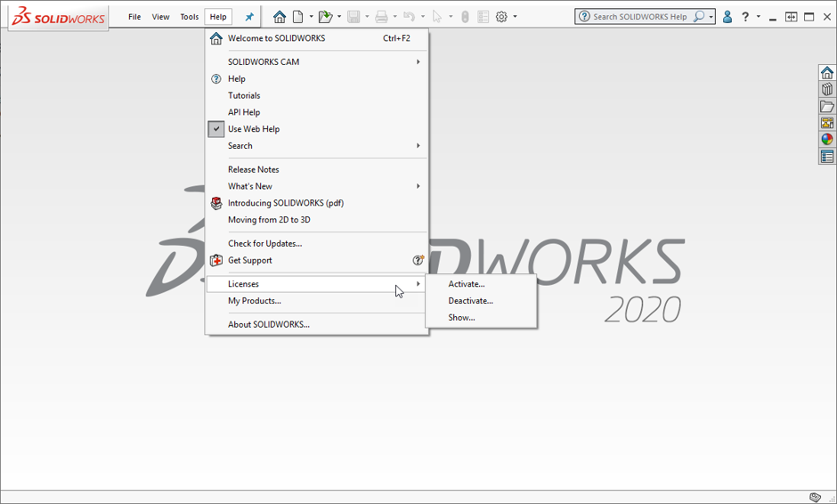Click the magnifier icon in the search box
Image resolution: width=837 pixels, height=504 pixels.
tap(698, 17)
